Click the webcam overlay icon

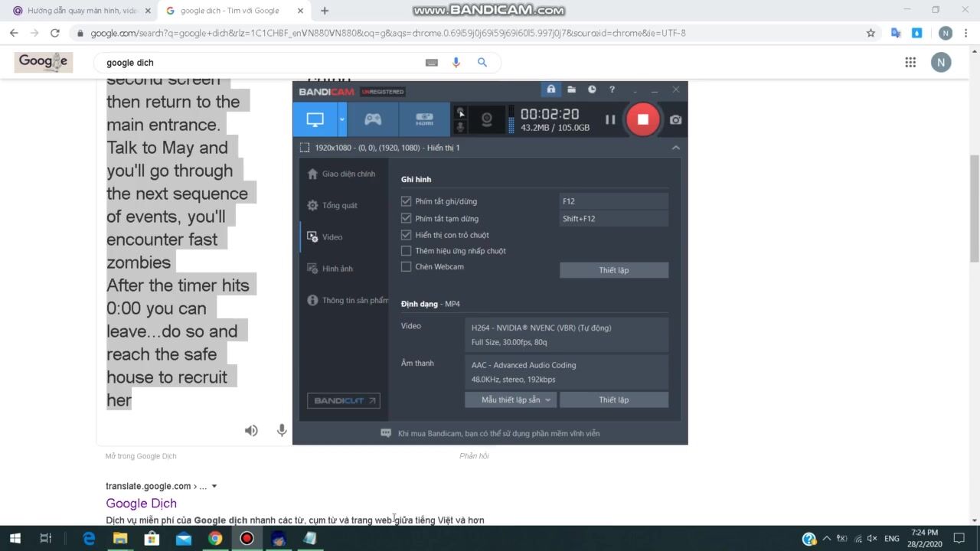tap(486, 119)
